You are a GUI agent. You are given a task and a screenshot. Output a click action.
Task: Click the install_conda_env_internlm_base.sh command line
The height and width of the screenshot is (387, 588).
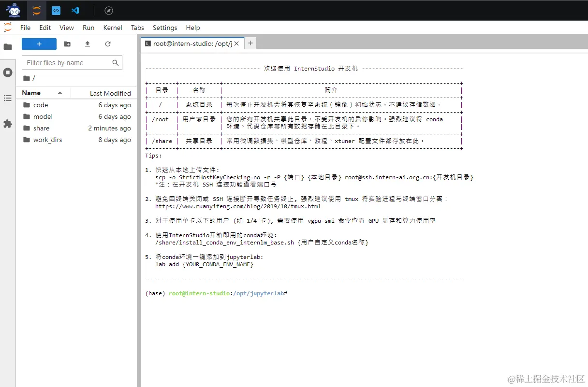click(262, 243)
